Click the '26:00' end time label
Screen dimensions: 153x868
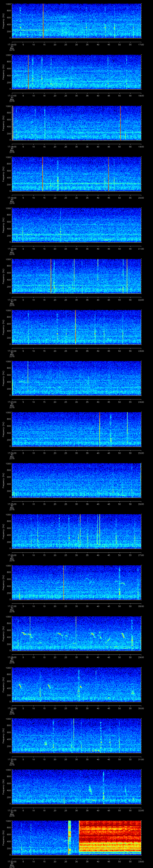click(x=141, y=504)
